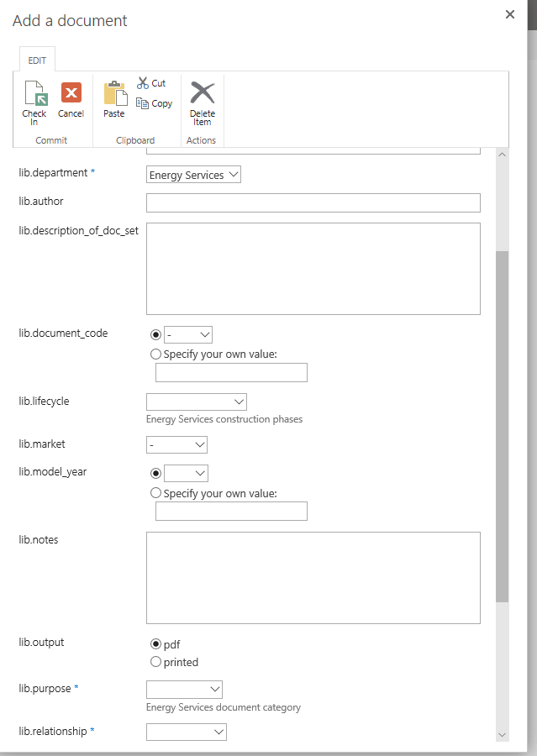Open the lib.lifecycle dropdown
This screenshot has width=537, height=756.
pos(197,402)
